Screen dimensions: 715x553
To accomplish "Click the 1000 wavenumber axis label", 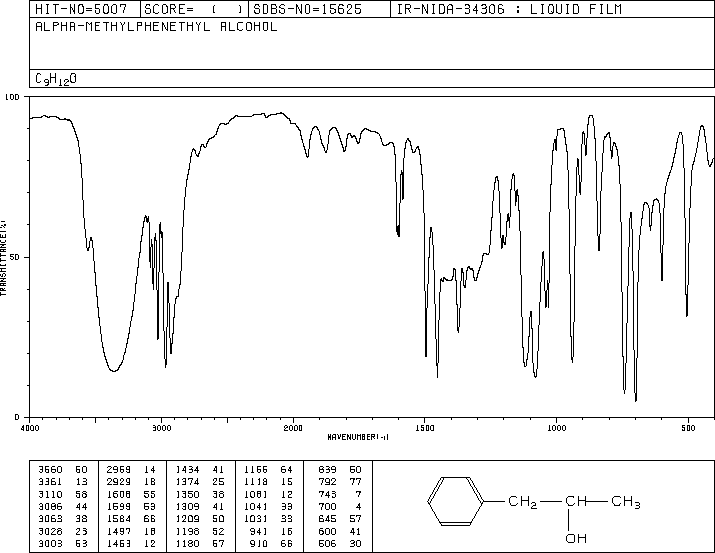I will pos(556,428).
